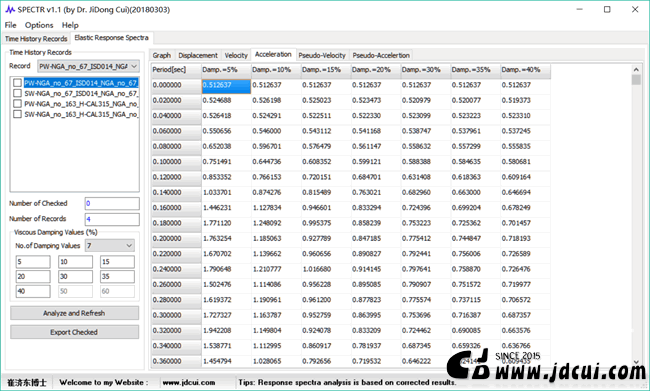Click the Damp.=20% column header
650x391 pixels.
click(376, 70)
